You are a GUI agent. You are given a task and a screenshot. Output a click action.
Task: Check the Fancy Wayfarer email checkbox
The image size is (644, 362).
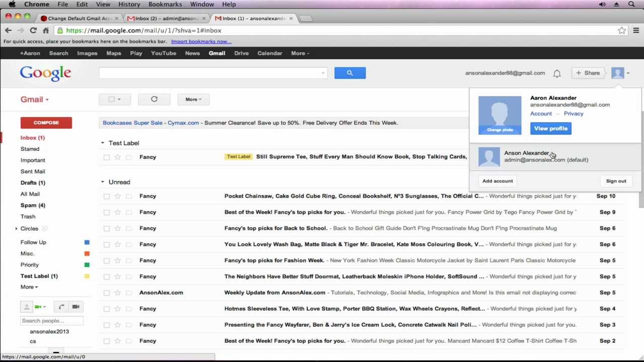tap(107, 325)
